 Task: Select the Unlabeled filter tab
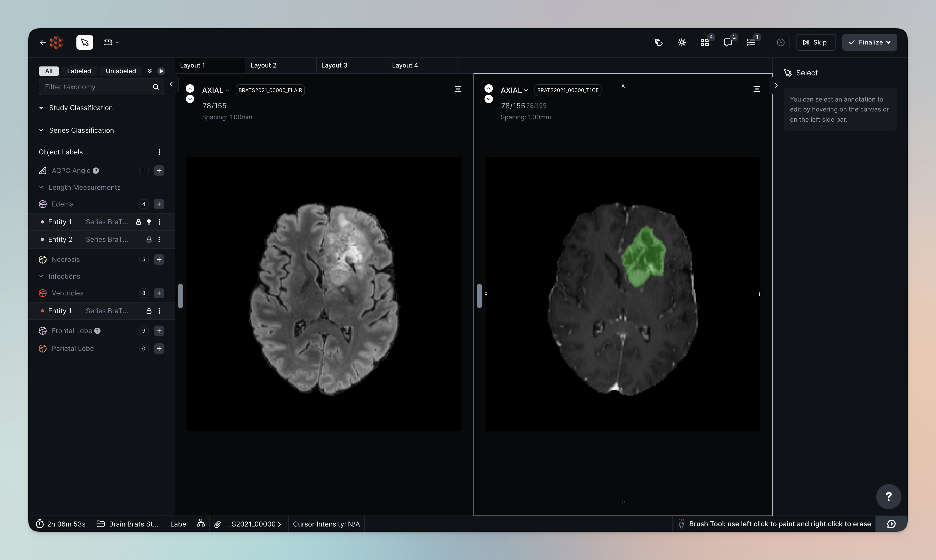pyautogui.click(x=121, y=71)
